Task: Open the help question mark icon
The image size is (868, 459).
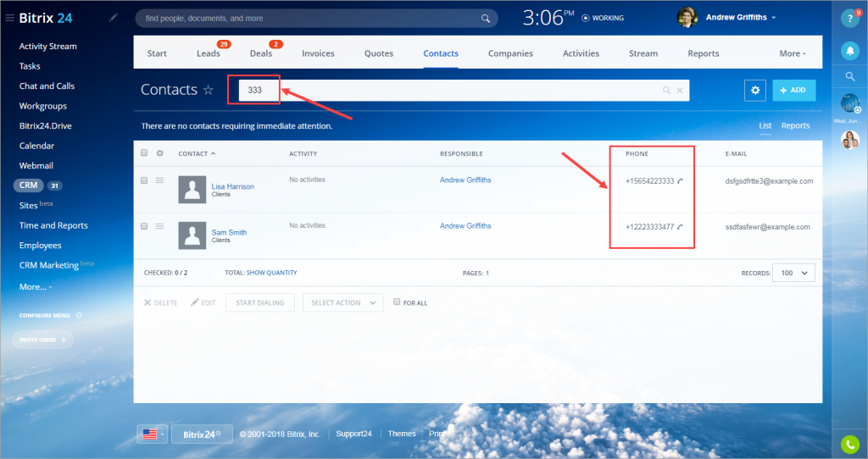Action: pos(849,19)
